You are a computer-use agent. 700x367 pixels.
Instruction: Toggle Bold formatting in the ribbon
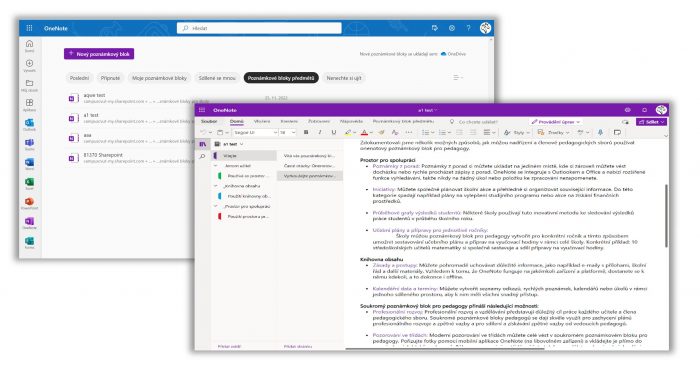click(306, 133)
